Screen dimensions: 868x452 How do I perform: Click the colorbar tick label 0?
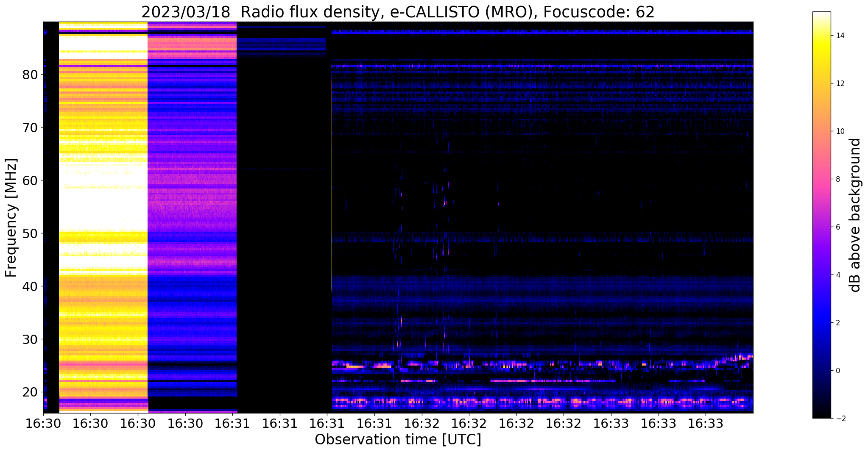pos(837,371)
